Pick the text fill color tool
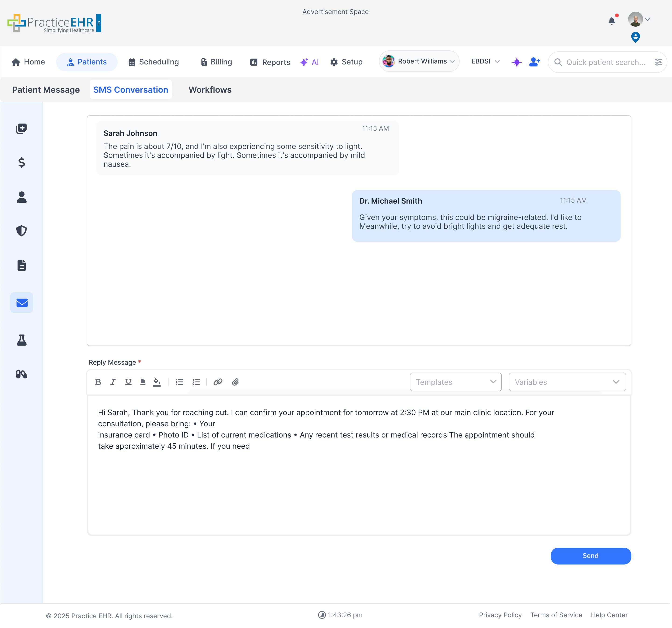Viewport: 672px width, 628px height. pyautogui.click(x=157, y=382)
